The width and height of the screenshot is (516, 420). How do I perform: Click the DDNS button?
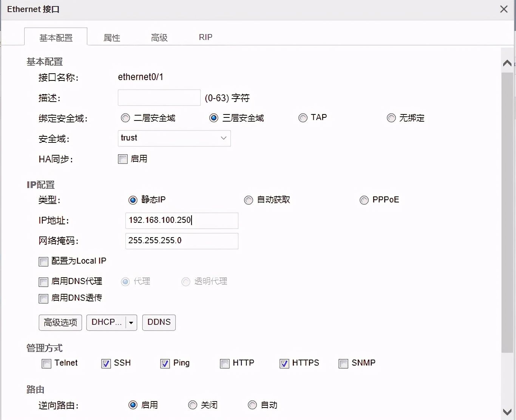(x=159, y=323)
